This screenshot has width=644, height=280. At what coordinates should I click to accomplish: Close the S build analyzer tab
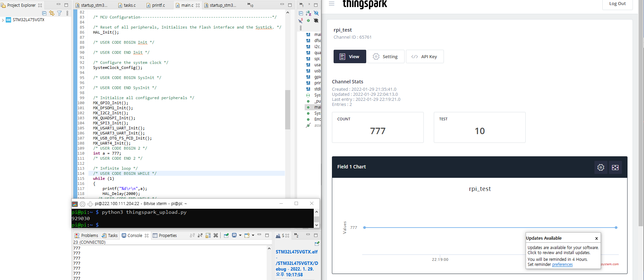[287, 236]
